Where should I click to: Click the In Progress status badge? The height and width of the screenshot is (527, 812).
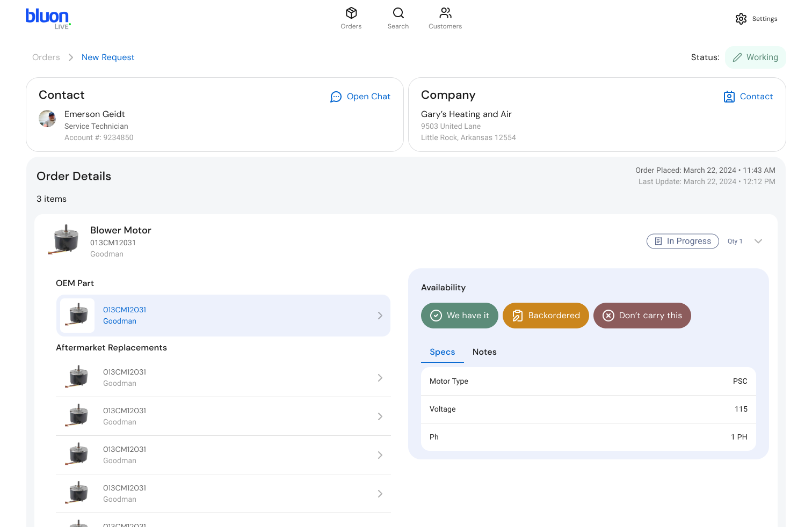(683, 241)
